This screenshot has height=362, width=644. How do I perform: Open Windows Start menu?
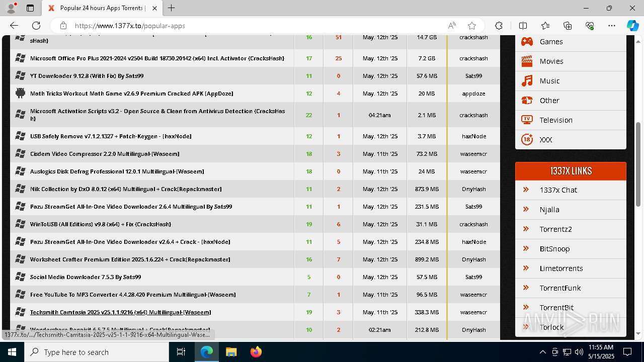click(12, 352)
